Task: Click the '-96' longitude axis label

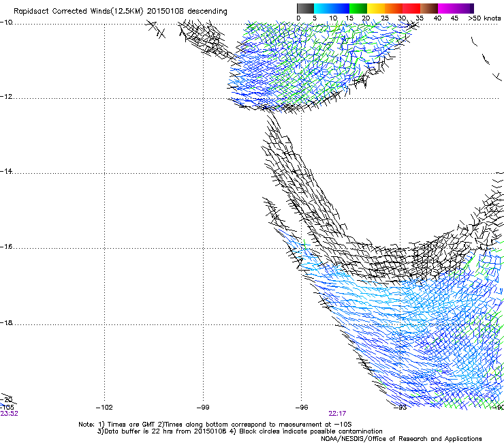Action: tap(302, 408)
